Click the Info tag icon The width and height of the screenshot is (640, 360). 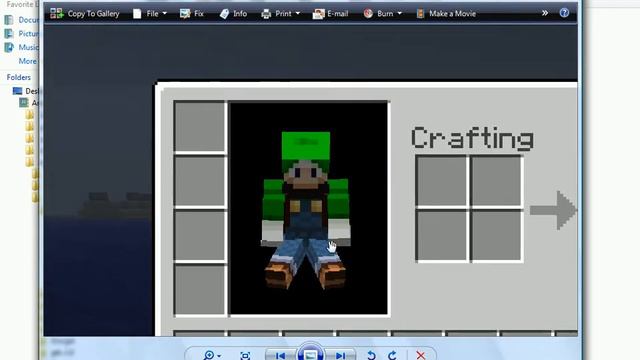[x=224, y=14]
